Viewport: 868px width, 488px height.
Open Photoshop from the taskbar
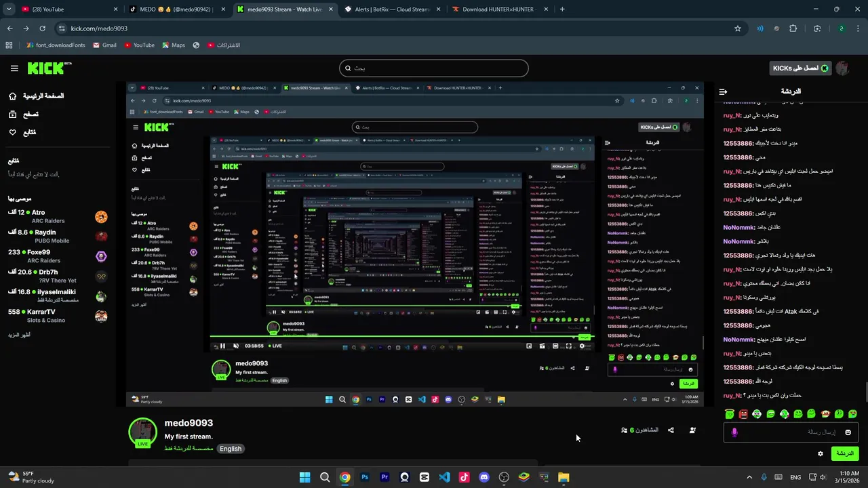(365, 477)
